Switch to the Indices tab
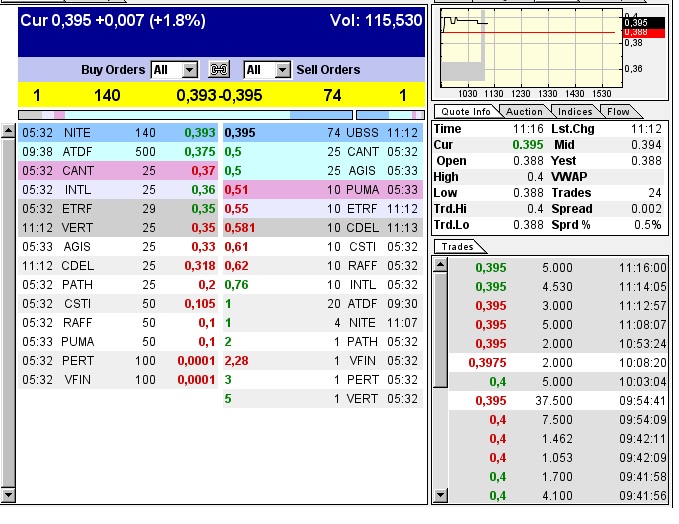This screenshot has height=524, width=679. [575, 112]
